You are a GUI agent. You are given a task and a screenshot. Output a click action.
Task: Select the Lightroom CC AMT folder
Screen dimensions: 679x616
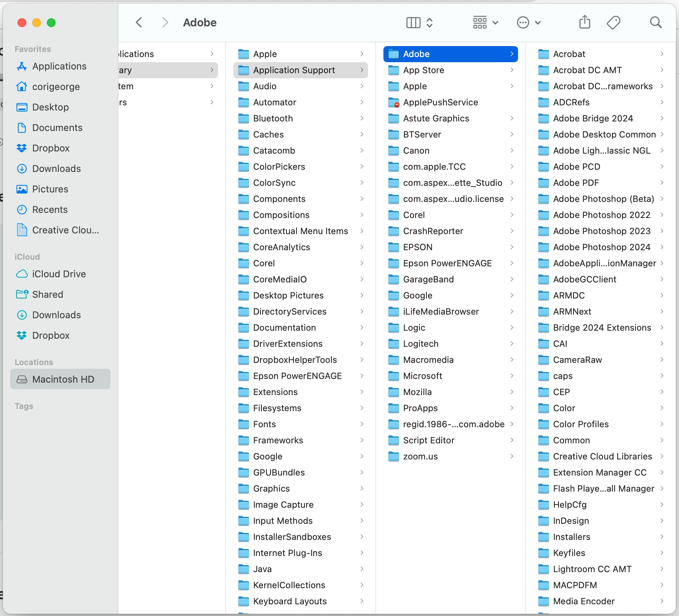pyautogui.click(x=600, y=569)
